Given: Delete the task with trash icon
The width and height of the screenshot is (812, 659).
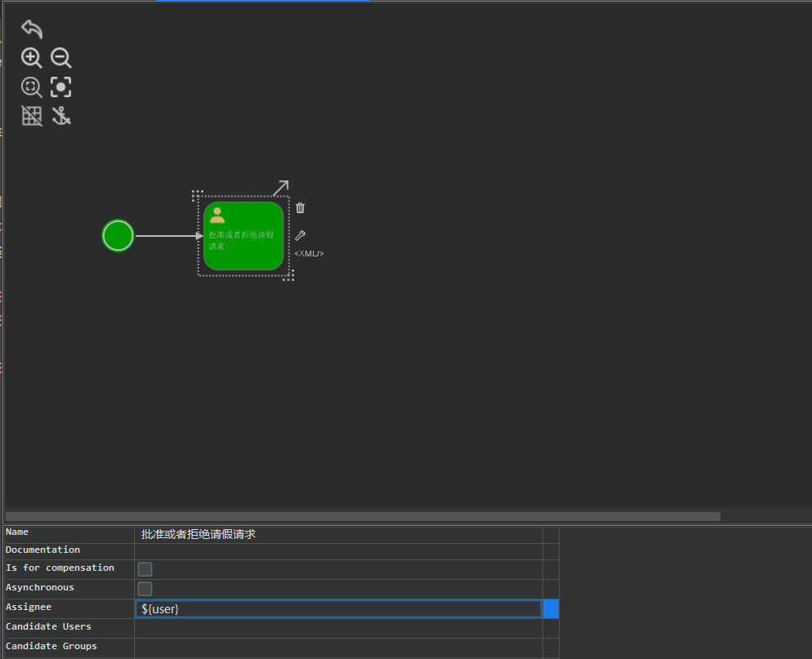Looking at the screenshot, I should click(300, 208).
